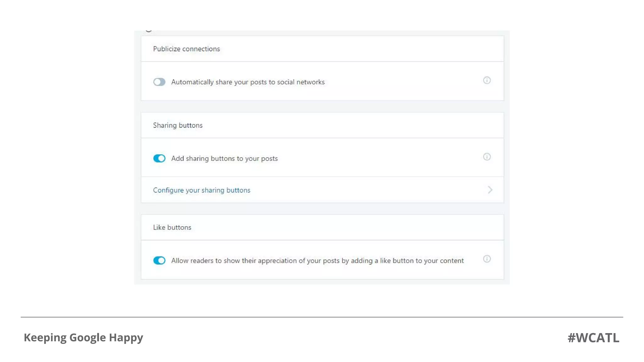644x362 pixels.
Task: Click the horizontal divider line above footer
Action: pos(322,317)
